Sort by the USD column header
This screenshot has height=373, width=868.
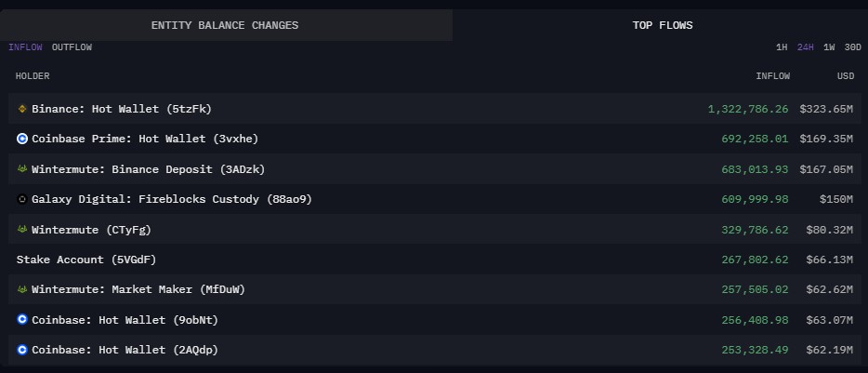[846, 76]
